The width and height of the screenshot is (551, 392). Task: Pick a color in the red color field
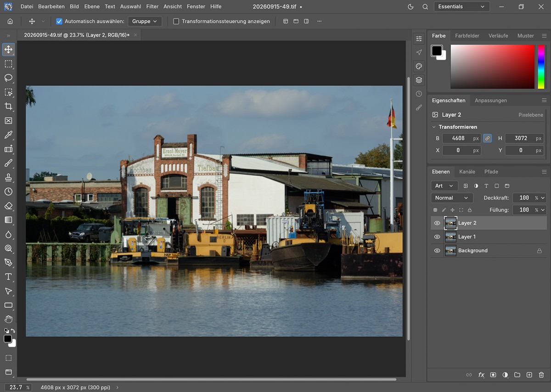[x=492, y=67]
